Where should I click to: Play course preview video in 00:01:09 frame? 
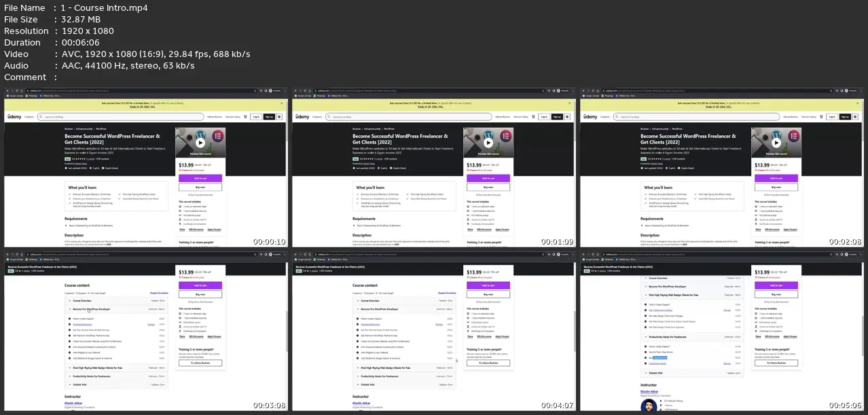point(488,143)
